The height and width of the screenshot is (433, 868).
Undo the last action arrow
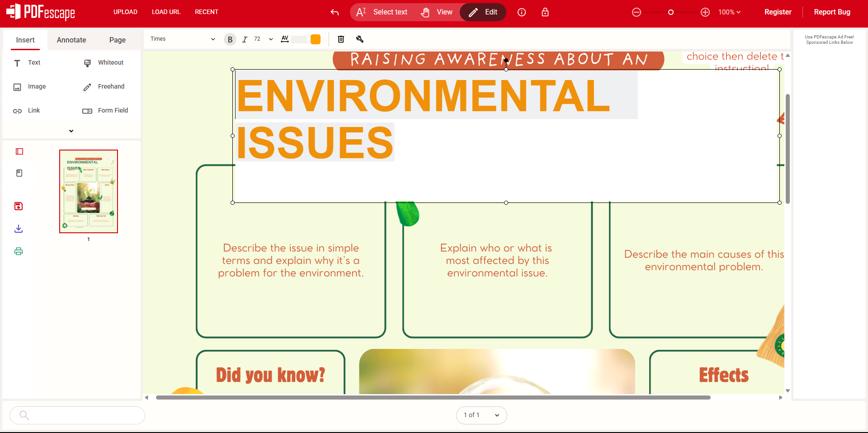click(x=335, y=12)
